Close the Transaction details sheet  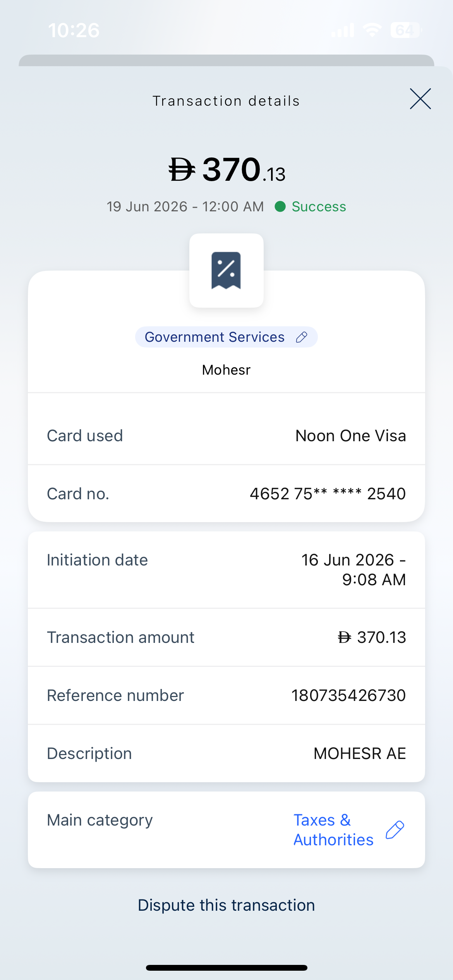point(420,99)
